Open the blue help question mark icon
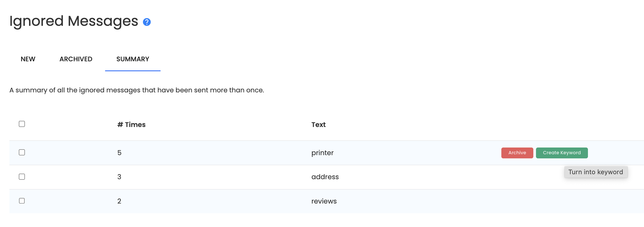 pos(147,22)
